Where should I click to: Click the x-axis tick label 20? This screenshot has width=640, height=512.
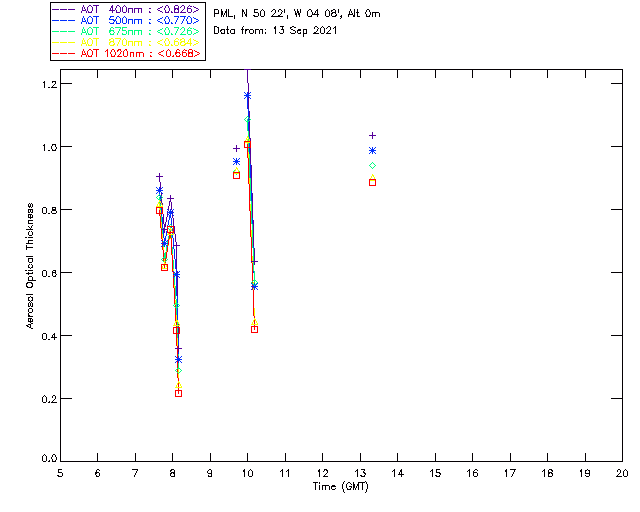pyautogui.click(x=622, y=473)
